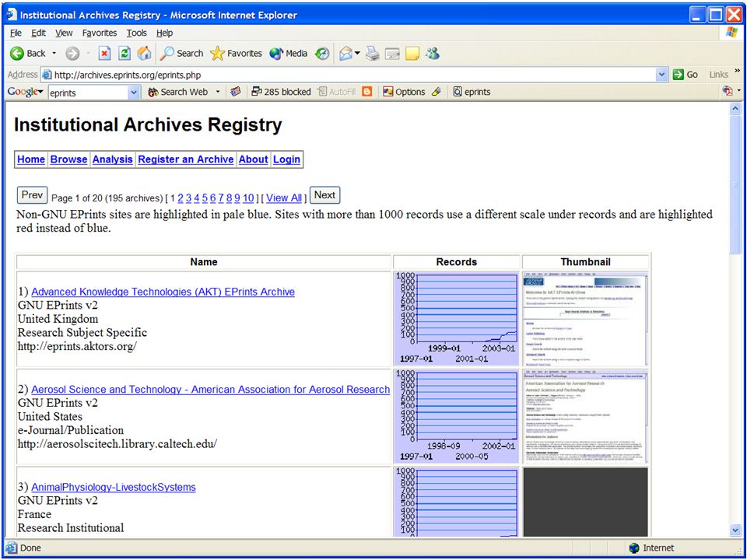Viewport: 747px width, 560px height.
Task: Open the Search pane in toolbar
Action: coord(181,54)
